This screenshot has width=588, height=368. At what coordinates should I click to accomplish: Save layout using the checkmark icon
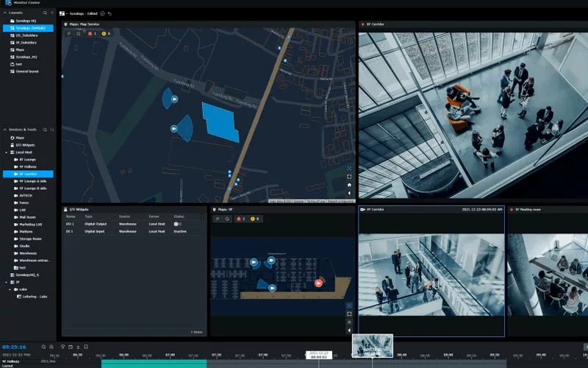102,13
